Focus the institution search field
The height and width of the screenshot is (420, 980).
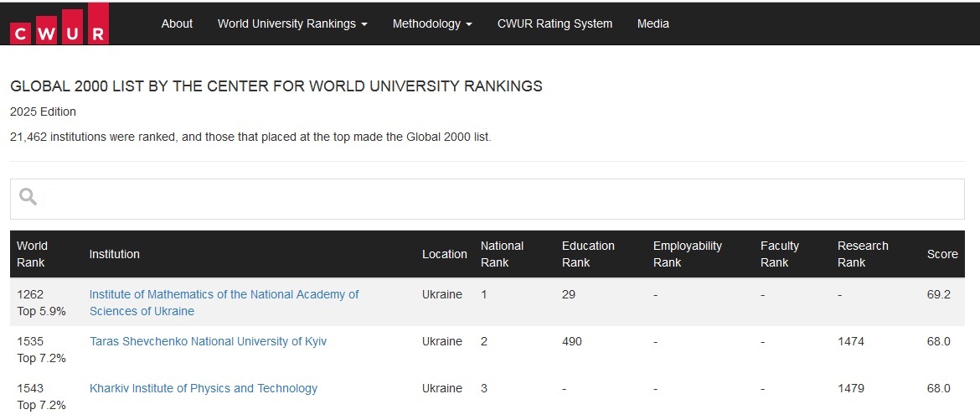pos(487,199)
